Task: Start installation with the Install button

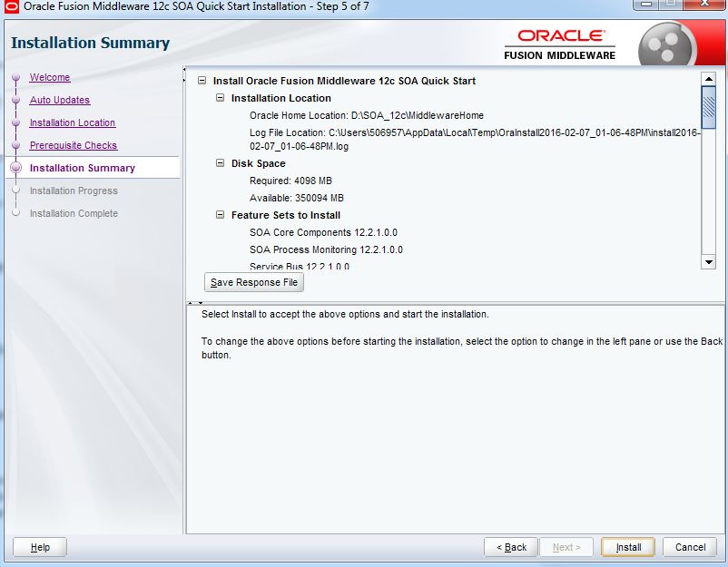Action: coord(627,547)
